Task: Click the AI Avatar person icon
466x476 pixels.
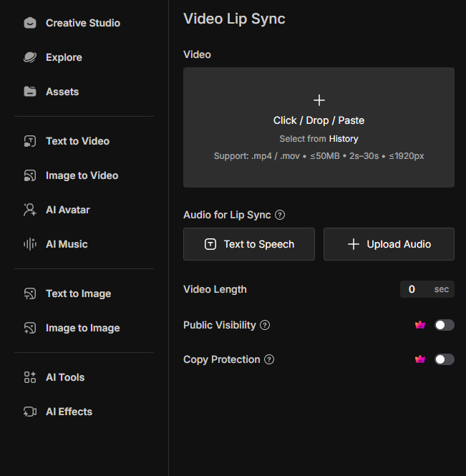Action: coord(30,210)
